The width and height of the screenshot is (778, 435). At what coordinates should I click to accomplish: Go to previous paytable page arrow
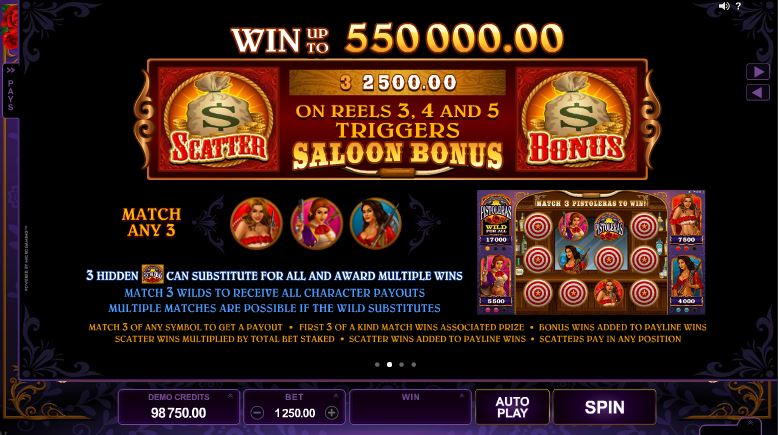[x=758, y=92]
